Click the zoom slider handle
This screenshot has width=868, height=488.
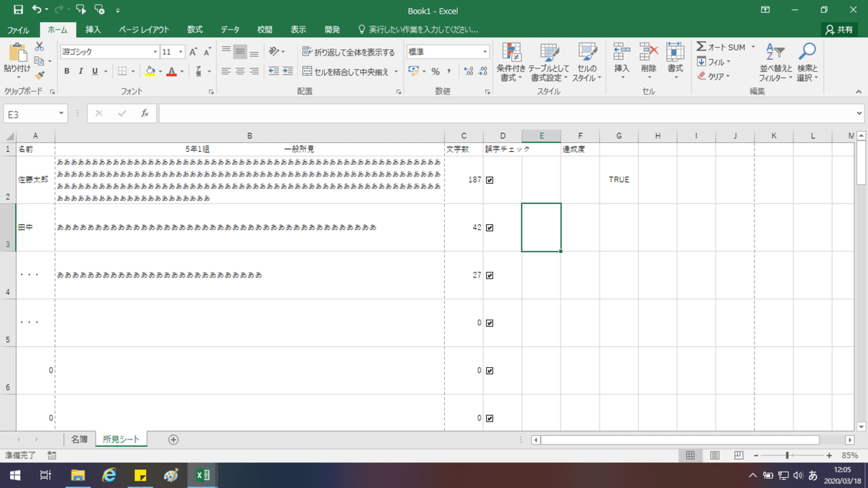coord(787,455)
